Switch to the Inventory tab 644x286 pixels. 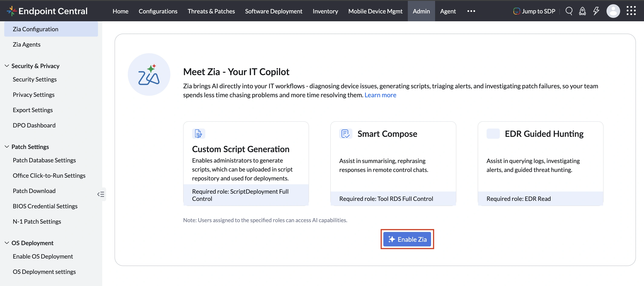(x=325, y=11)
